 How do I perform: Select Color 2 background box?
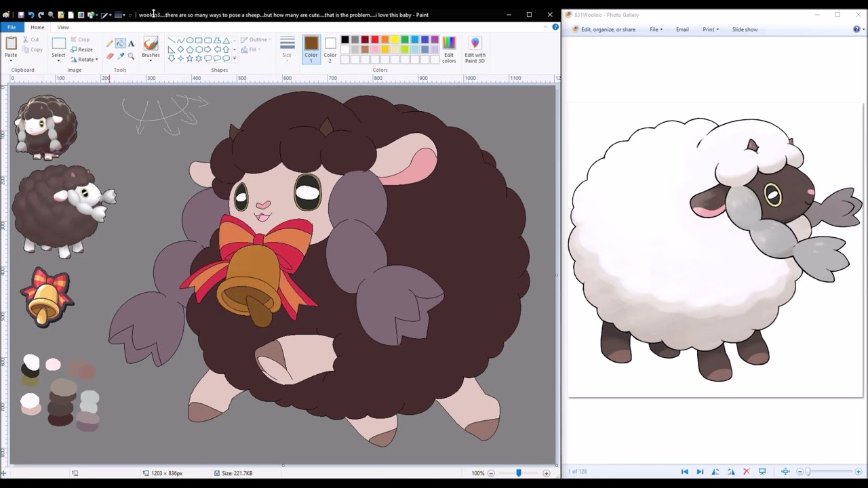[330, 49]
